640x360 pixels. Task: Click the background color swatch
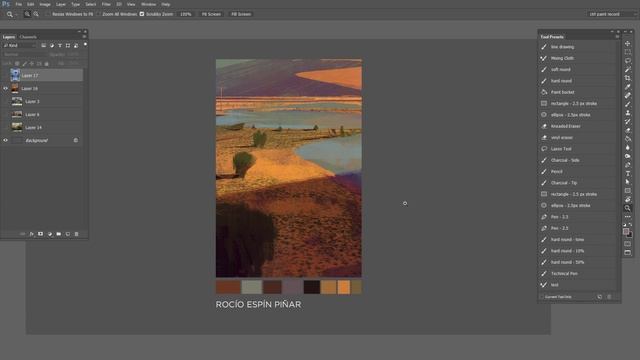coord(630,235)
